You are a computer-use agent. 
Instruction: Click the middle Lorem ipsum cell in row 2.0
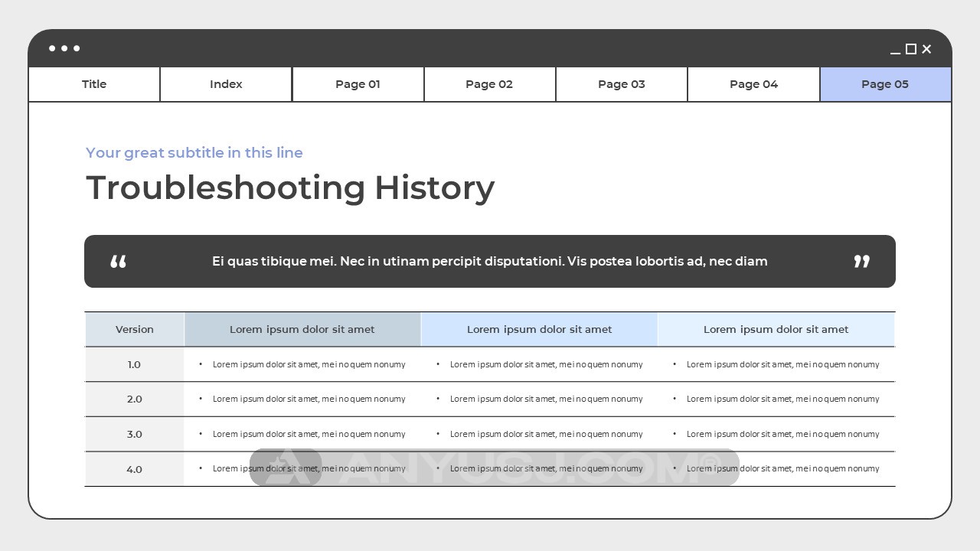539,399
